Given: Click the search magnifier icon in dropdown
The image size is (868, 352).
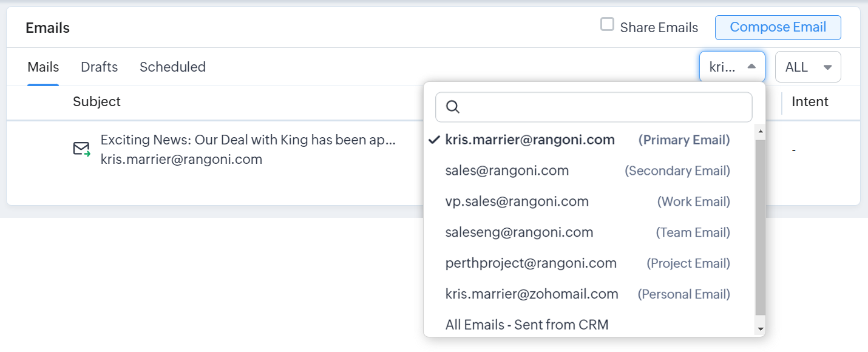Looking at the screenshot, I should (453, 107).
